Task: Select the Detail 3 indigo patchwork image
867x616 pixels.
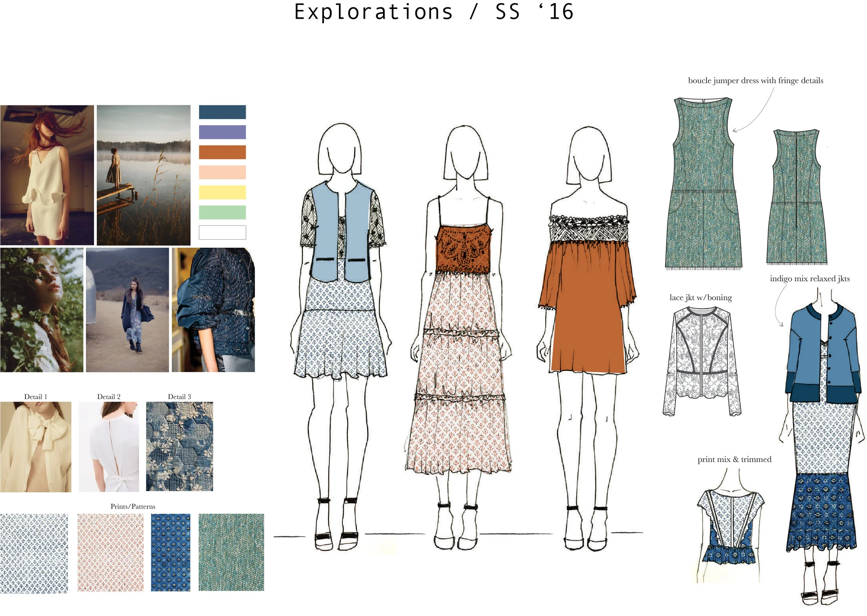Action: 179,447
